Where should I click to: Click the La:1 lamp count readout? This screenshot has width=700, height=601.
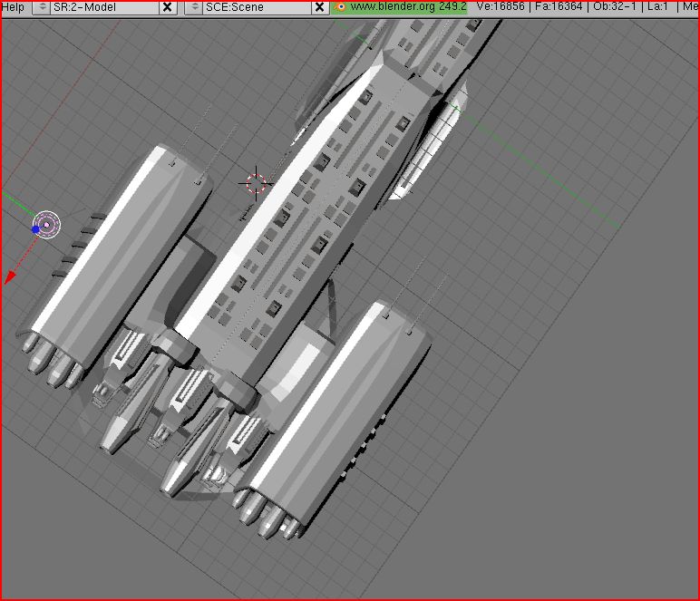point(657,7)
